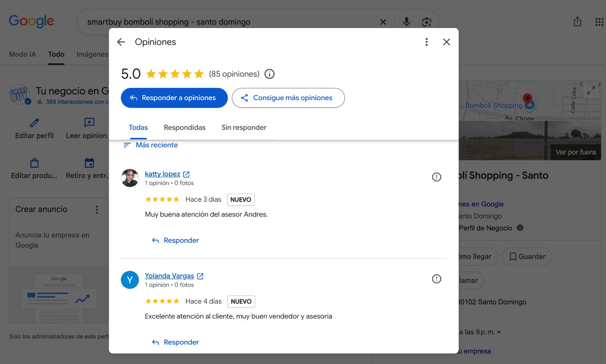Switch to the Respondidas tab
Screen dimensions: 606x364
[x=184, y=128]
